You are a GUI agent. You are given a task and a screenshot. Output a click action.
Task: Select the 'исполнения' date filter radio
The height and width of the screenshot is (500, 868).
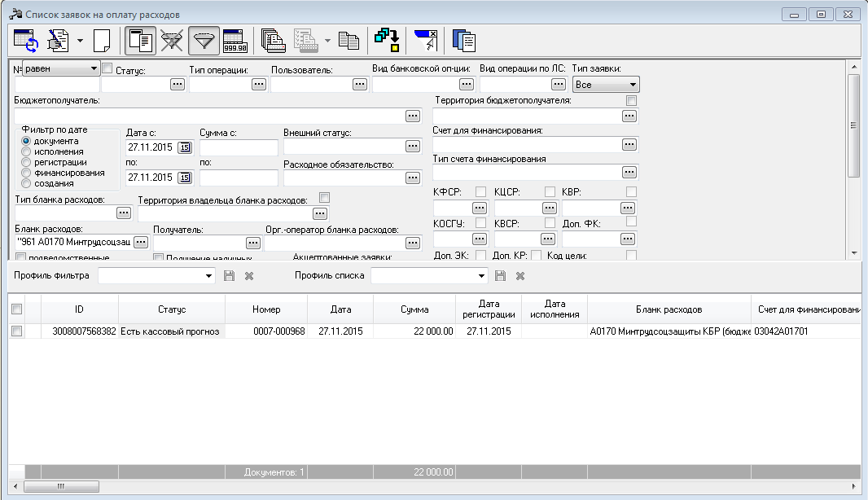point(26,151)
